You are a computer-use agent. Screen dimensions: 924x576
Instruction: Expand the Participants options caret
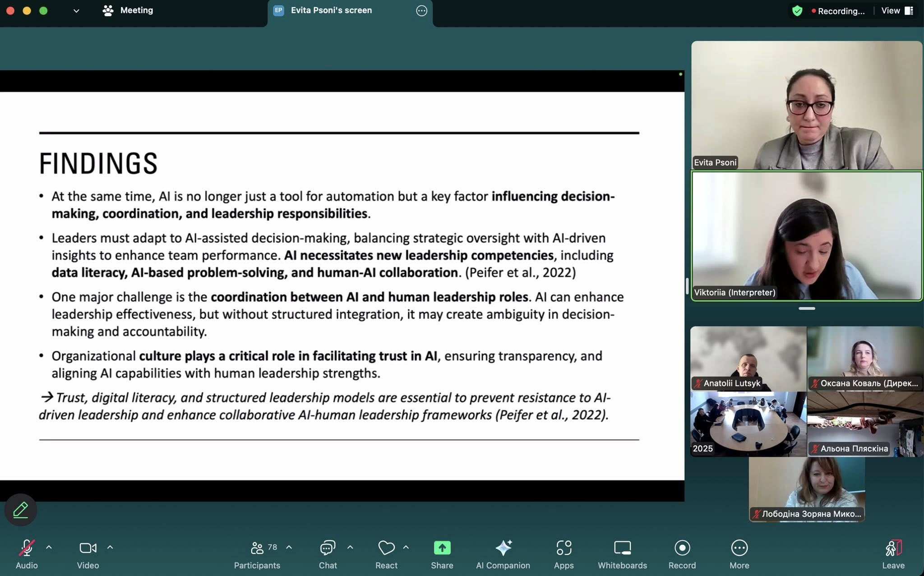[289, 547]
